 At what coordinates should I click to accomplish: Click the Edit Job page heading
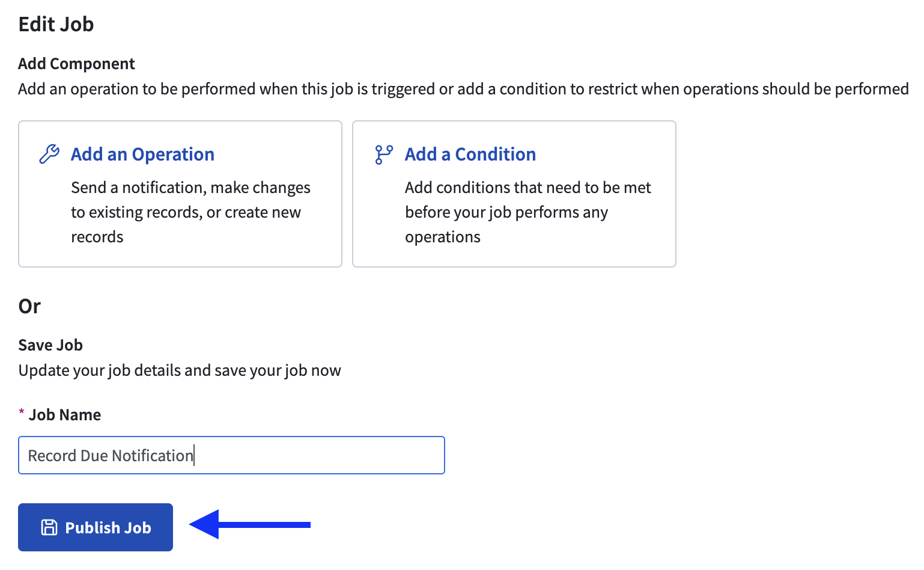coord(56,25)
